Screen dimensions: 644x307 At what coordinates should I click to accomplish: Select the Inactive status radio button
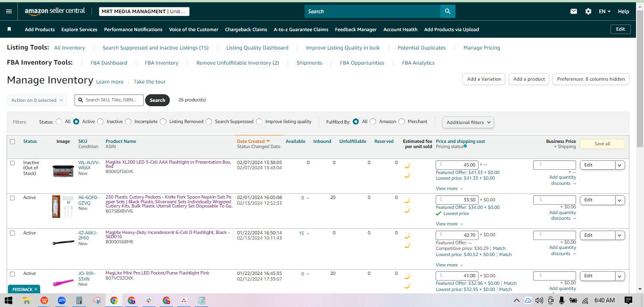(x=100, y=122)
